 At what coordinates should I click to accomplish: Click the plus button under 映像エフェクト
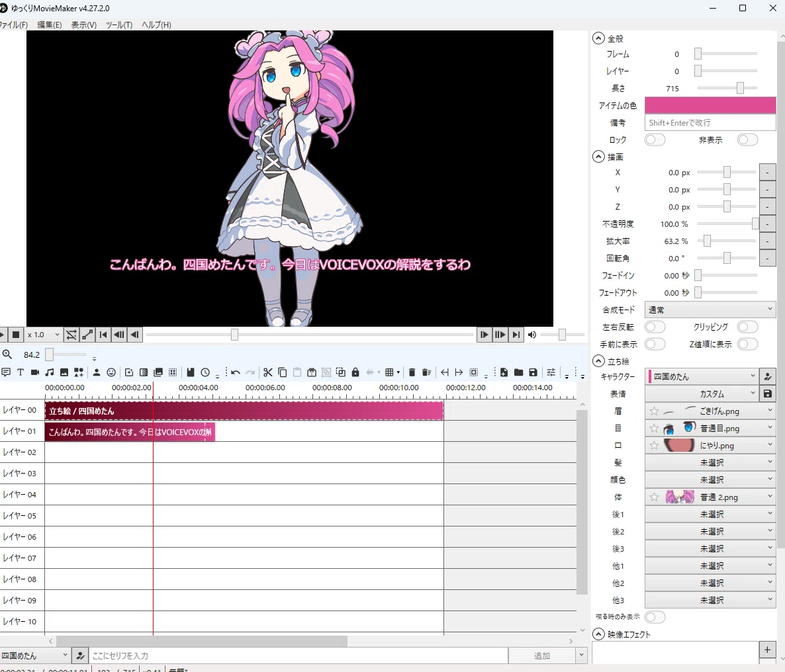768,650
